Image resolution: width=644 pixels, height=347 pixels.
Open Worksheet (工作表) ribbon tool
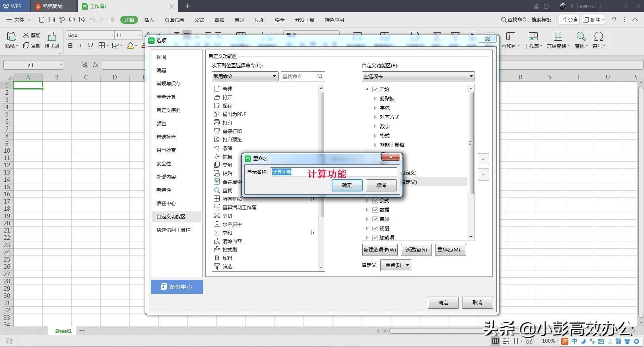tap(533, 40)
